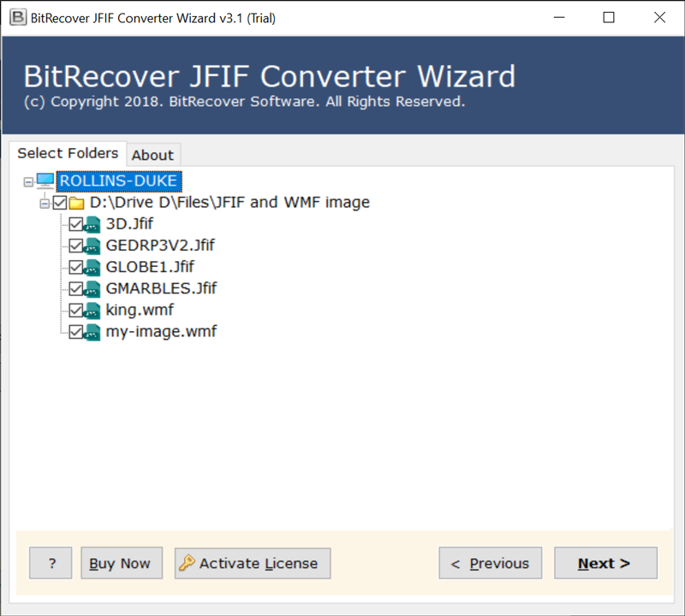Toggle the checkbox for the D:\Drive D folder
This screenshot has width=685, height=616.
click(x=60, y=204)
